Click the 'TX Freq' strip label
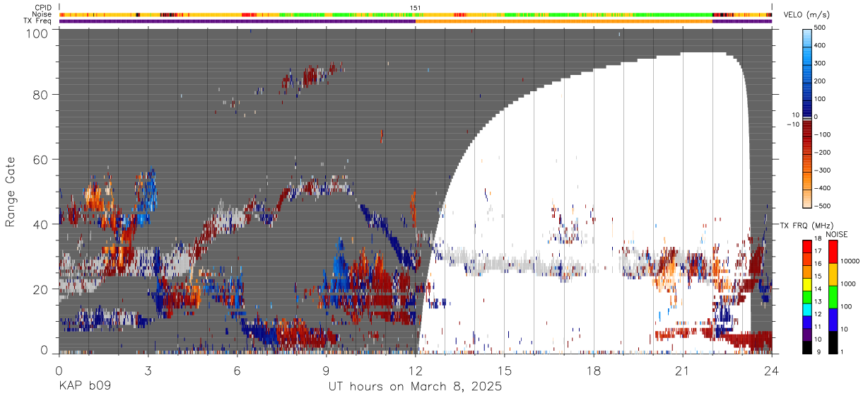This screenshot has height=401, width=868. (38, 21)
